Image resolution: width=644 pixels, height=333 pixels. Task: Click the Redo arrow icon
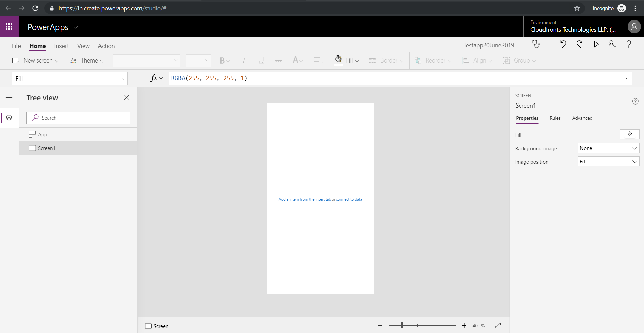tap(579, 44)
